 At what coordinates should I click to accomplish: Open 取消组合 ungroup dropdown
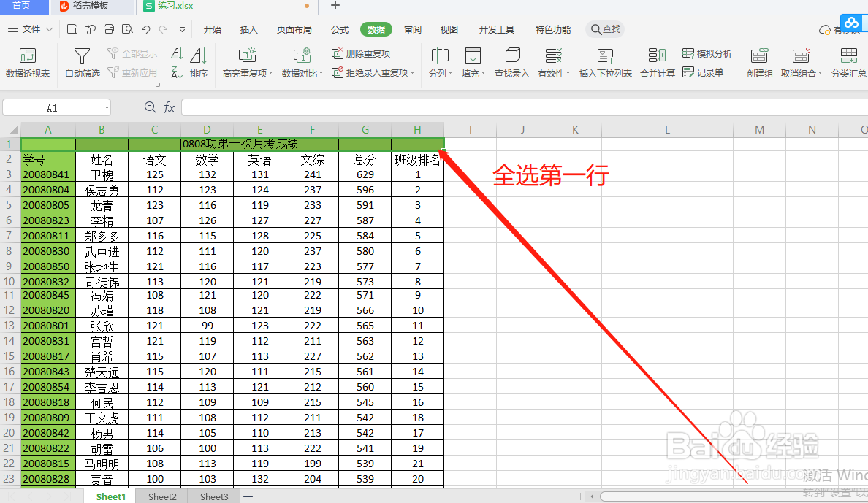pyautogui.click(x=801, y=63)
